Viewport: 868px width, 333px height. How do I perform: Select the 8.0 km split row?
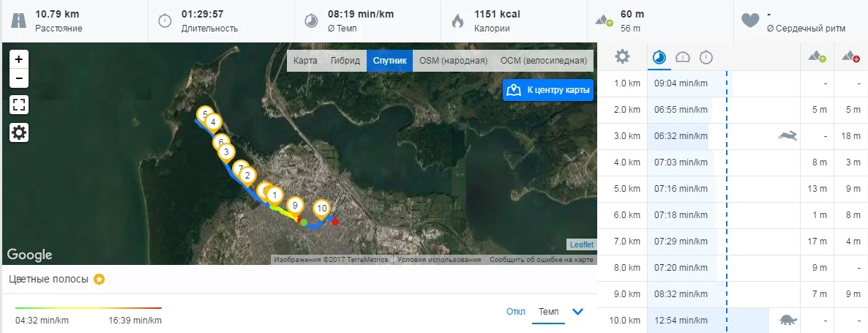tap(733, 268)
